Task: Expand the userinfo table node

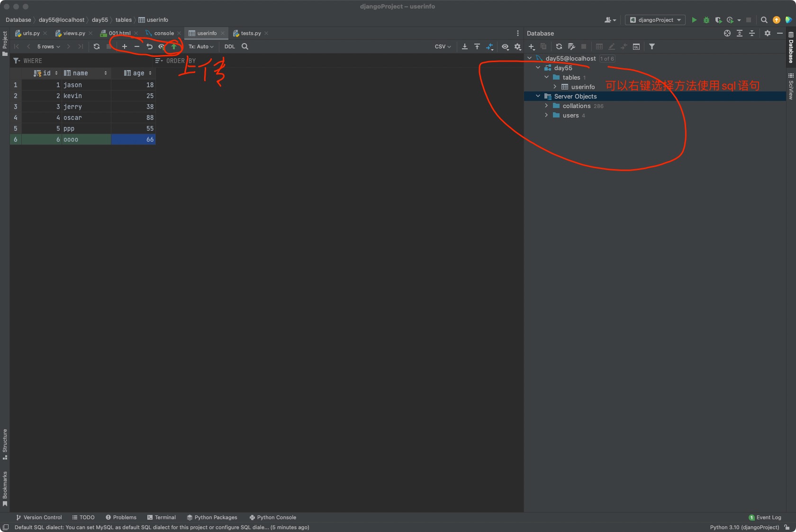Action: 555,87
